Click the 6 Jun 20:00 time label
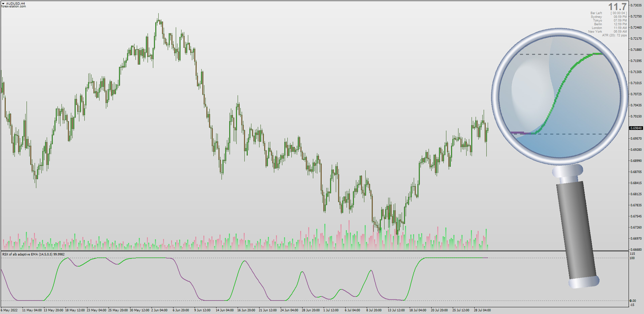Image resolution: width=644 pixels, height=314 pixels. pos(181,310)
